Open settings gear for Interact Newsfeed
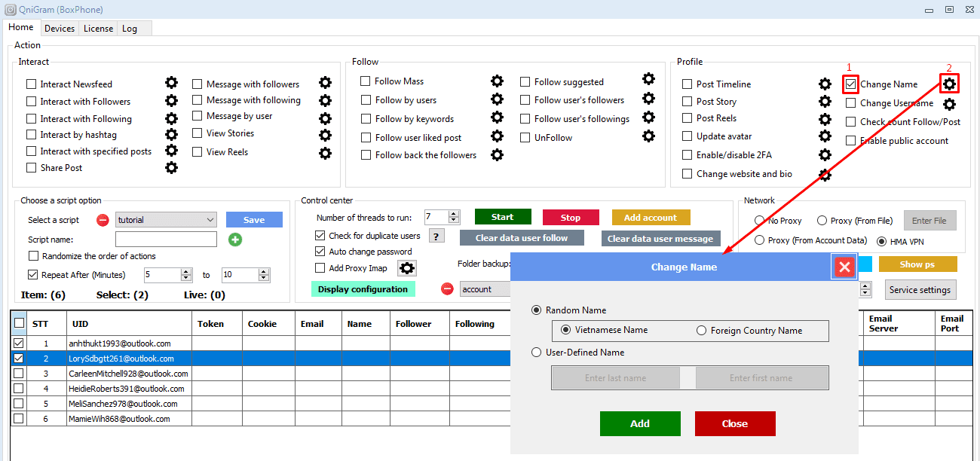Viewport: 980px width, 461px height. point(171,83)
